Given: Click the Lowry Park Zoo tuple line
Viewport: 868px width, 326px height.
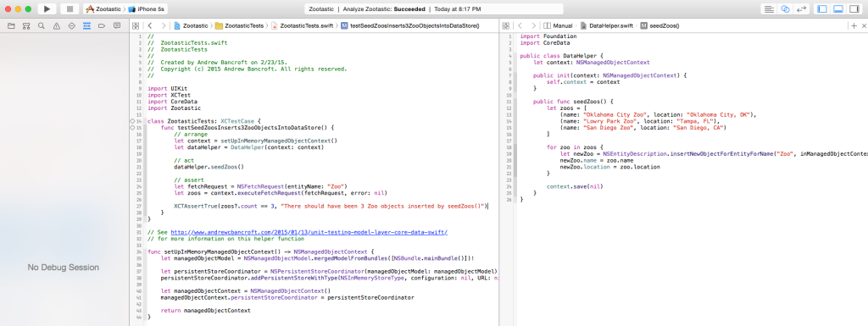Looking at the screenshot, I should [639, 121].
